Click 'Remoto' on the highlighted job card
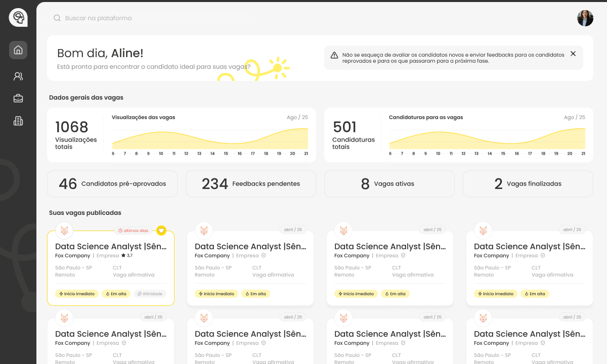This screenshot has height=364, width=607. [65, 275]
